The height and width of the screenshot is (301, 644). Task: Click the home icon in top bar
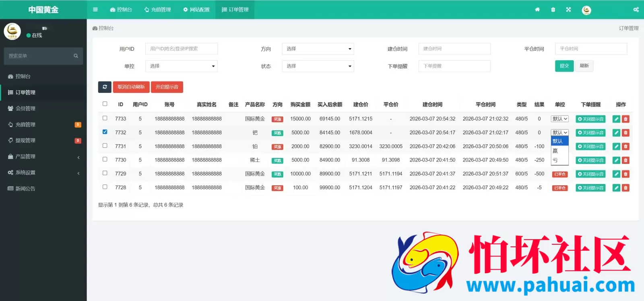(537, 9)
